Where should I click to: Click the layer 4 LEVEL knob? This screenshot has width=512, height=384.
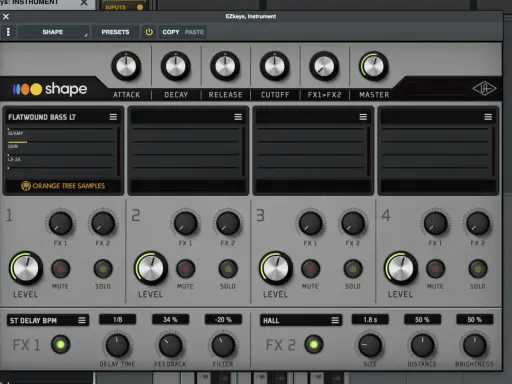401,268
